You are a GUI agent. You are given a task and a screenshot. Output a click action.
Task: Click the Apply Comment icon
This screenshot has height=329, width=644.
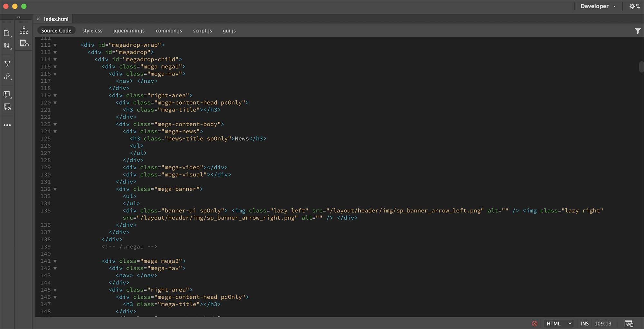click(7, 94)
